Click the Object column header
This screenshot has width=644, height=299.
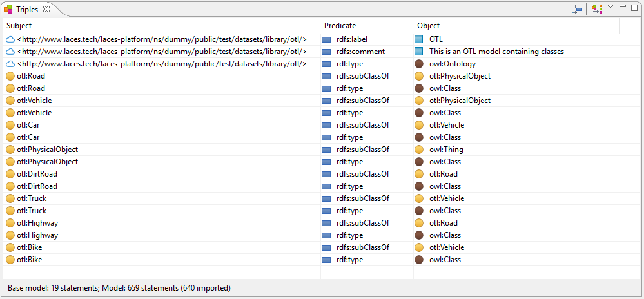pos(428,26)
